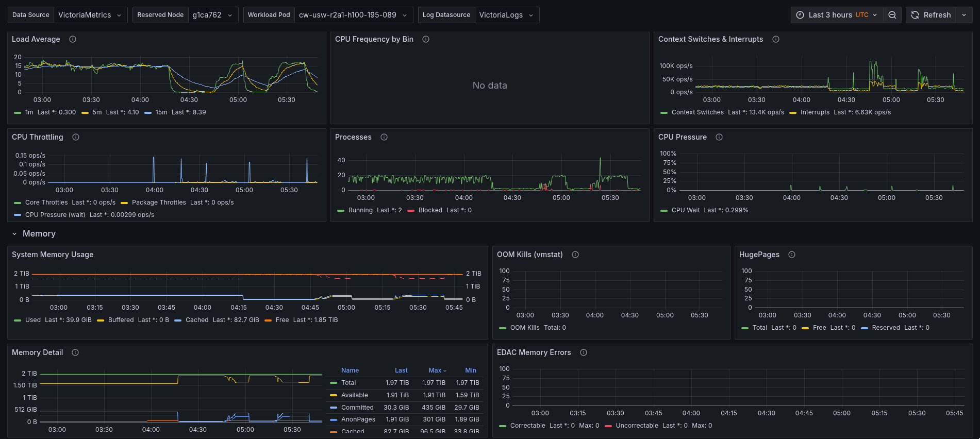Click the zoom out time range icon
Viewport: 980px width, 439px height.
pos(892,15)
